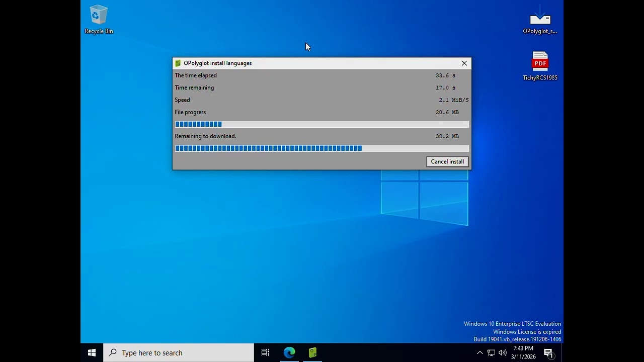Click the Show desktop strip on the taskbar
Viewport: 644px width, 362px height.
tap(562, 353)
